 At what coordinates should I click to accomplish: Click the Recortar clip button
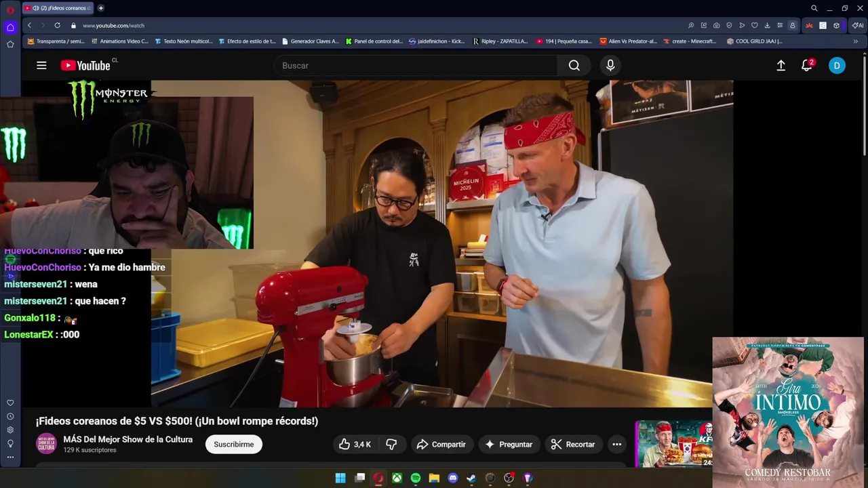pos(573,444)
